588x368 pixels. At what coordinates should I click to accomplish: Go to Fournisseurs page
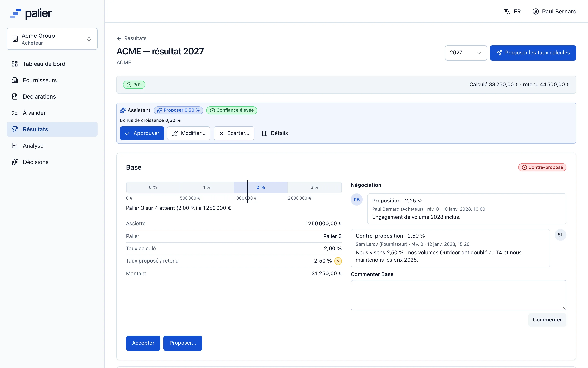pyautogui.click(x=52, y=80)
